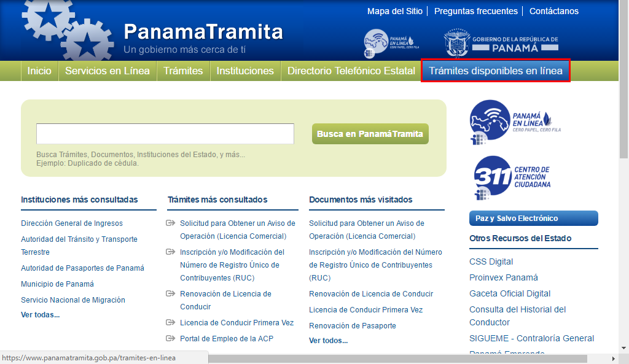Open the 311 Centro de Atención Ciudadana banner
The height and width of the screenshot is (364, 629).
[512, 177]
